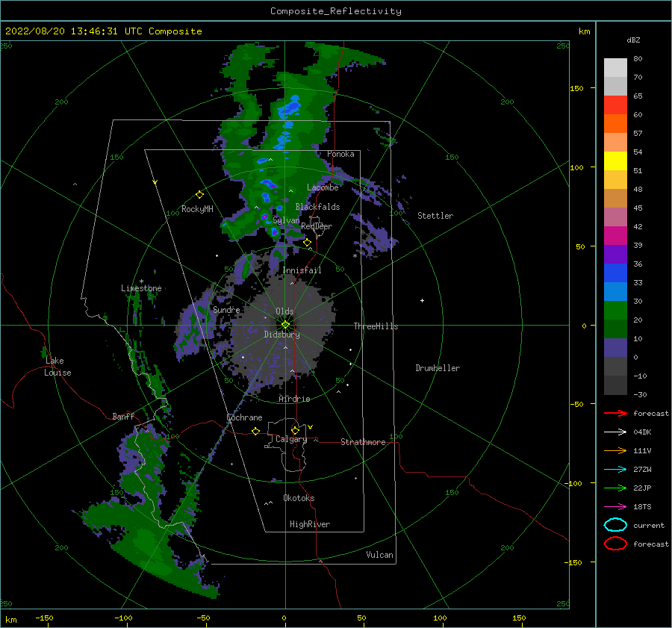
Task: Click the Limestone label
Action: [x=141, y=288]
